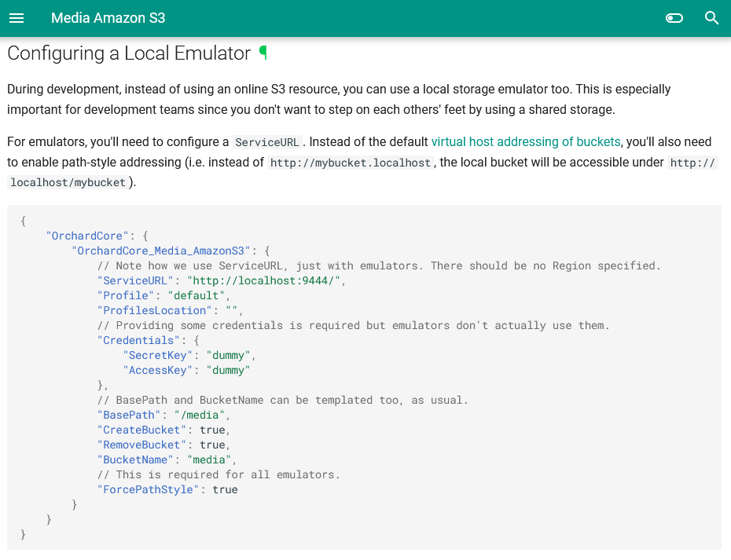This screenshot has height=560, width=731.
Task: Toggle the dark/light color scheme switch
Action: pos(674,18)
